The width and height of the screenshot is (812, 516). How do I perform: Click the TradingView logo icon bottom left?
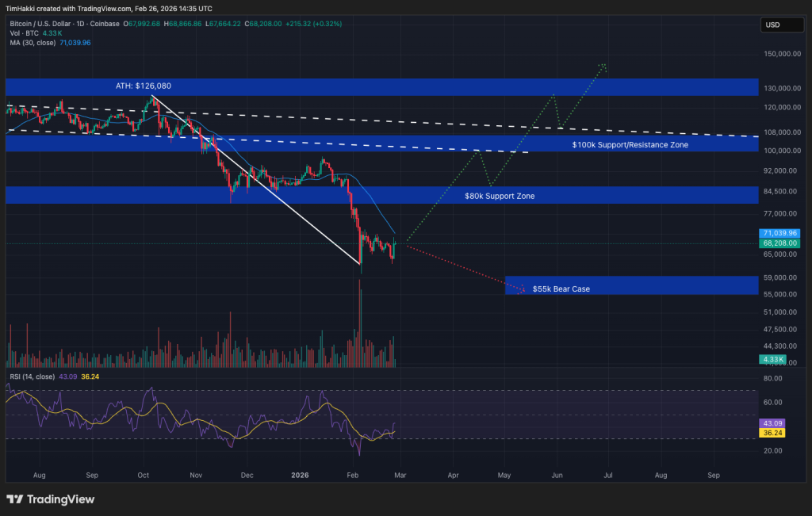(x=13, y=499)
